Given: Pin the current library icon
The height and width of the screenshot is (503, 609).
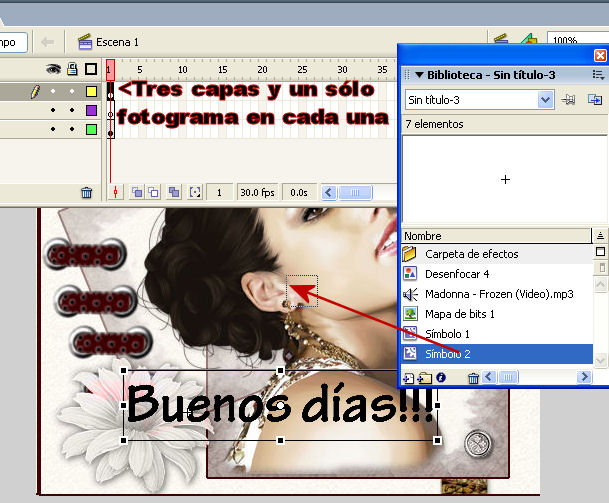Looking at the screenshot, I should tap(570, 100).
